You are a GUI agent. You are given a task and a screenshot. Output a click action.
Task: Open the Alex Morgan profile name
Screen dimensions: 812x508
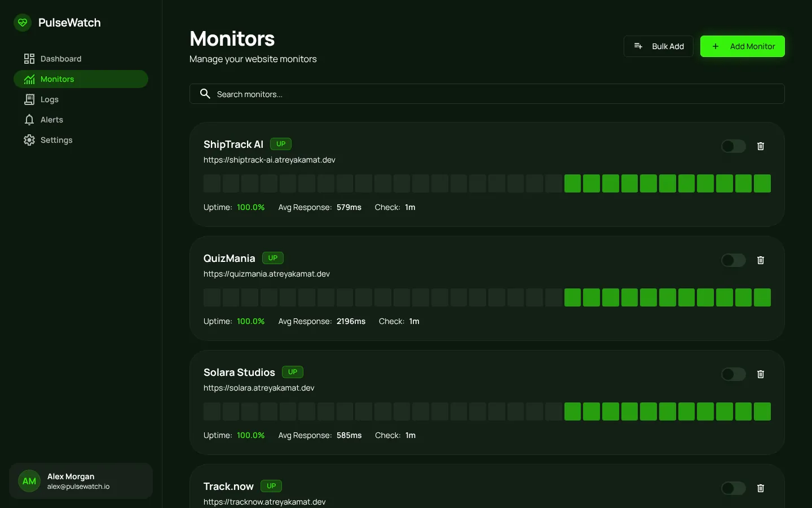click(x=70, y=476)
